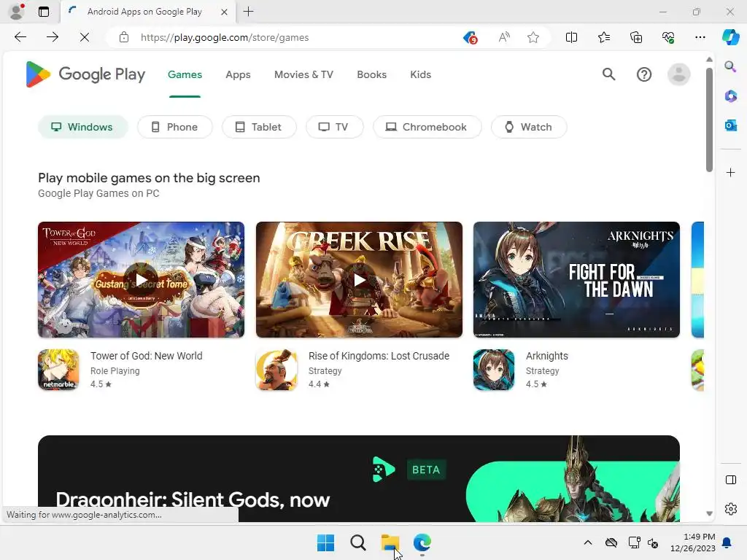Open sidebar settings gear

(x=730, y=509)
